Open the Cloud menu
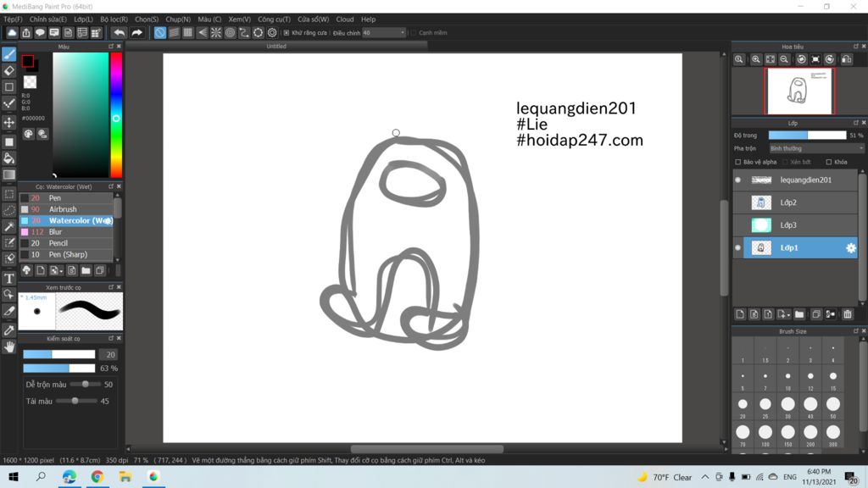The height and width of the screenshot is (488, 868). [345, 19]
